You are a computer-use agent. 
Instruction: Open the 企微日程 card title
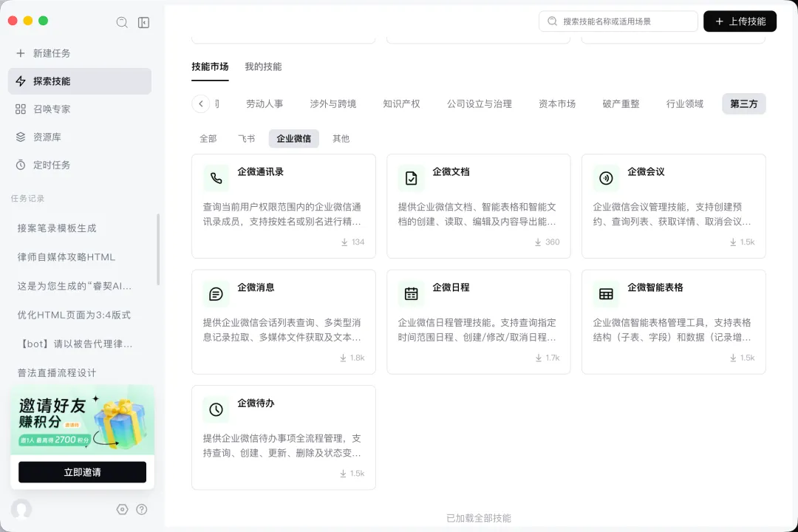[x=451, y=287]
